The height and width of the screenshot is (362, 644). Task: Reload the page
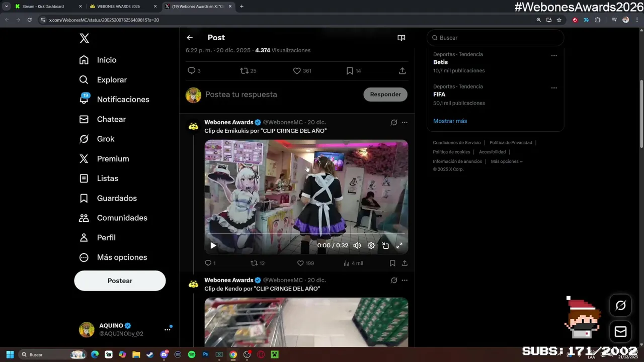(29, 20)
